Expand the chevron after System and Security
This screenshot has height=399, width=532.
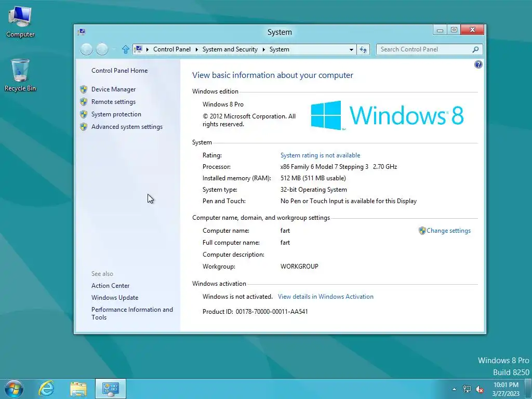point(263,49)
